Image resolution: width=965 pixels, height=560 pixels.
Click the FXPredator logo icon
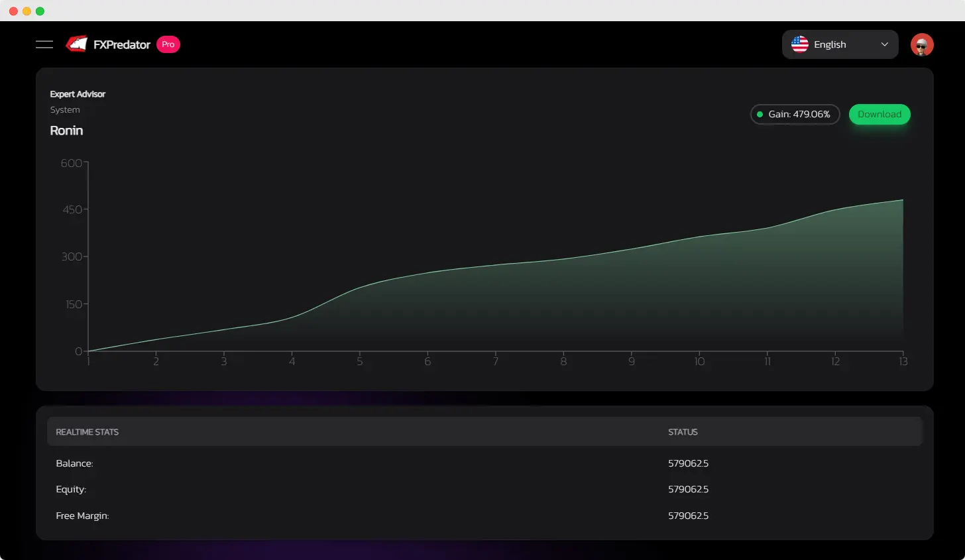(x=77, y=44)
